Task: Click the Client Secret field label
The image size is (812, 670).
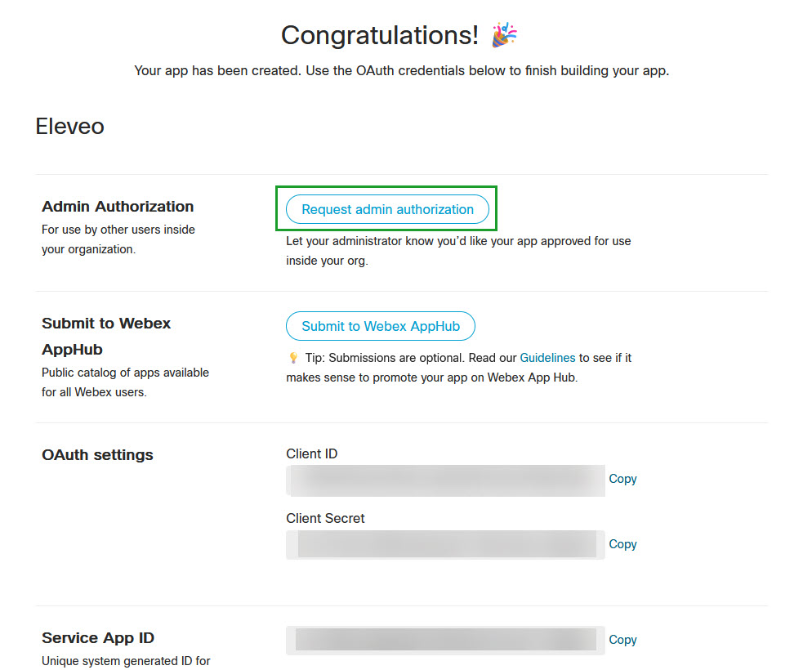Action: [x=325, y=518]
